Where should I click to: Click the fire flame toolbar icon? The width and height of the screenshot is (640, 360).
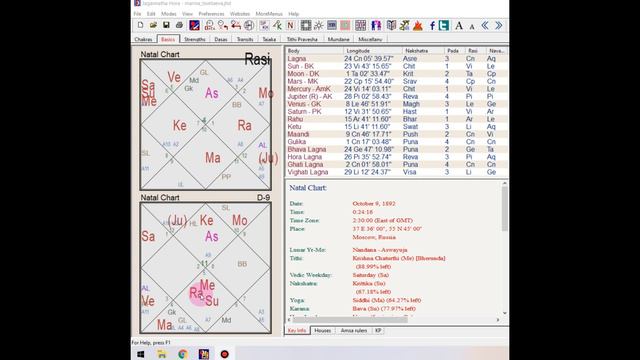[x=418, y=25]
